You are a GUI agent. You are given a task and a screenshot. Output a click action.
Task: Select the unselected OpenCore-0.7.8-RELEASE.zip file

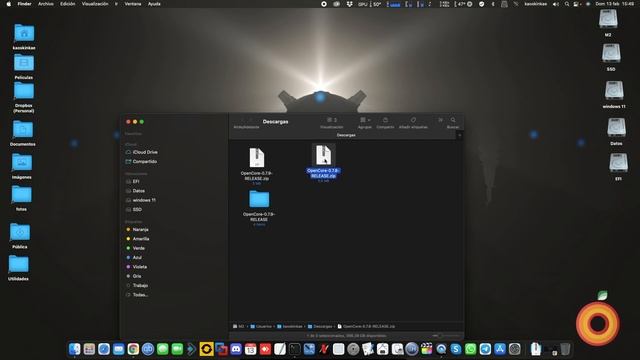(257, 158)
